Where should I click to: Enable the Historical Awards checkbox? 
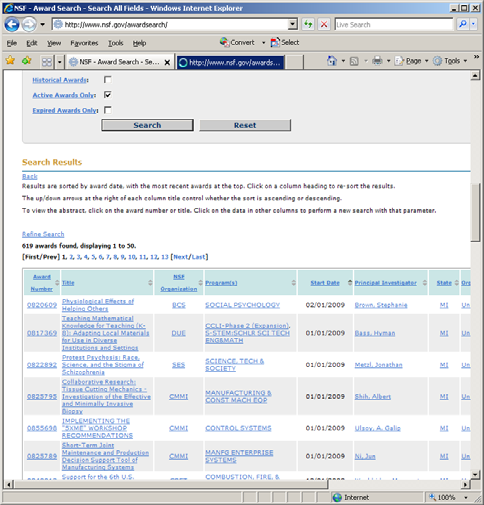(x=108, y=80)
